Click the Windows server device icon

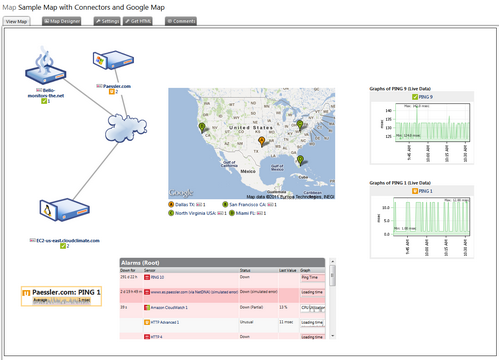[113, 60]
